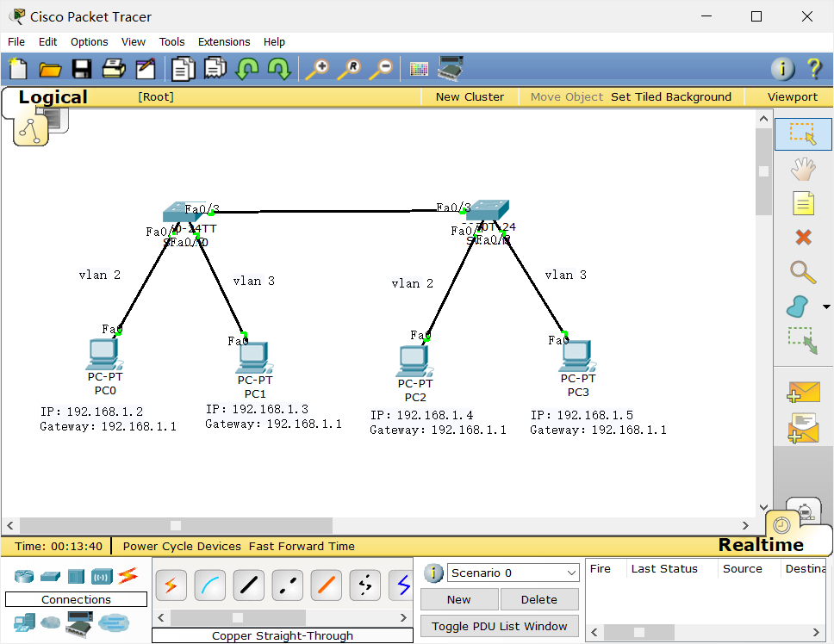Image resolution: width=834 pixels, height=644 pixels.
Task: Click Power Cycle Devices
Action: (x=182, y=546)
